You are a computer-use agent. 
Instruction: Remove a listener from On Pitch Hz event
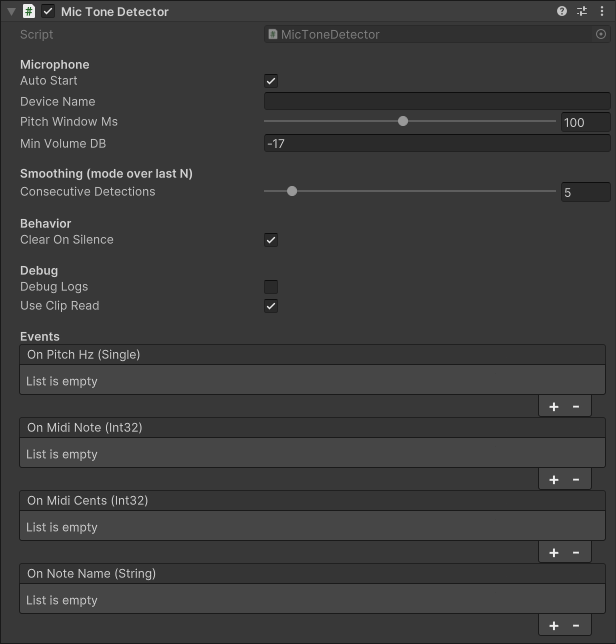[576, 407]
